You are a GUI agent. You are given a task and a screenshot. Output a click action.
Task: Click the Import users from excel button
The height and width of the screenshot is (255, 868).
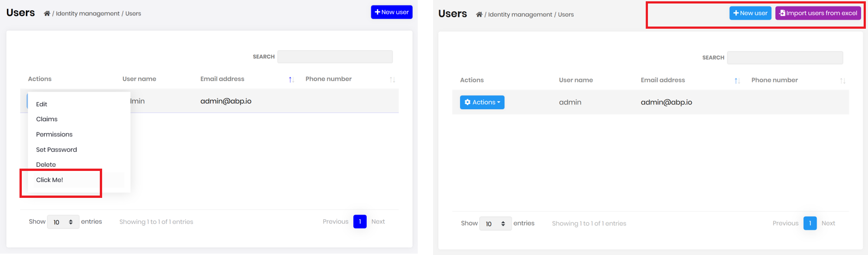point(818,13)
